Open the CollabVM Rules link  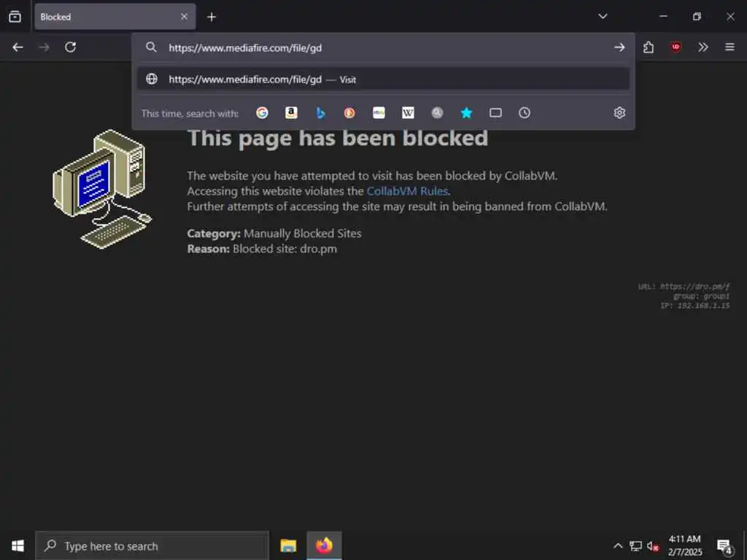tap(407, 192)
